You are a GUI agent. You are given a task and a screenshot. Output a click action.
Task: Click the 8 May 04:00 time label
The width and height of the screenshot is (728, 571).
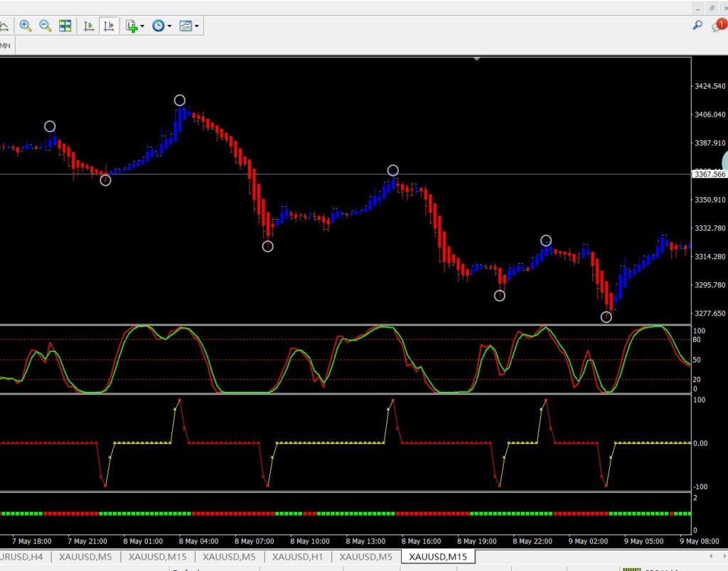pyautogui.click(x=199, y=541)
